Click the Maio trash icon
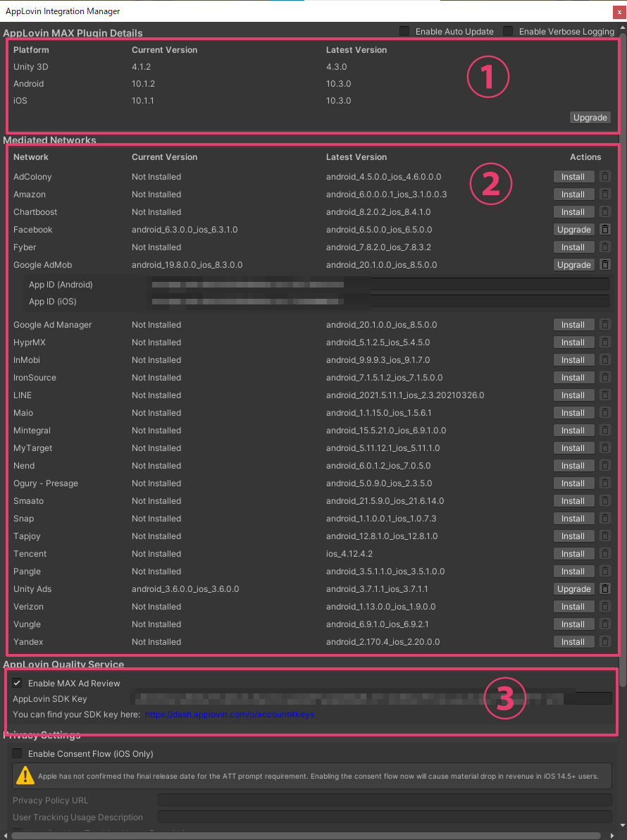The image size is (627, 840). (x=604, y=413)
